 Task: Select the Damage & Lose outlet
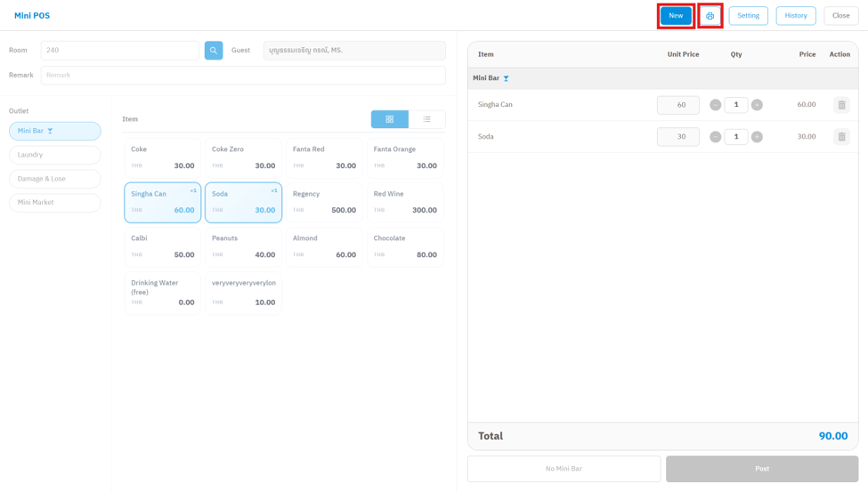pyautogui.click(x=55, y=179)
